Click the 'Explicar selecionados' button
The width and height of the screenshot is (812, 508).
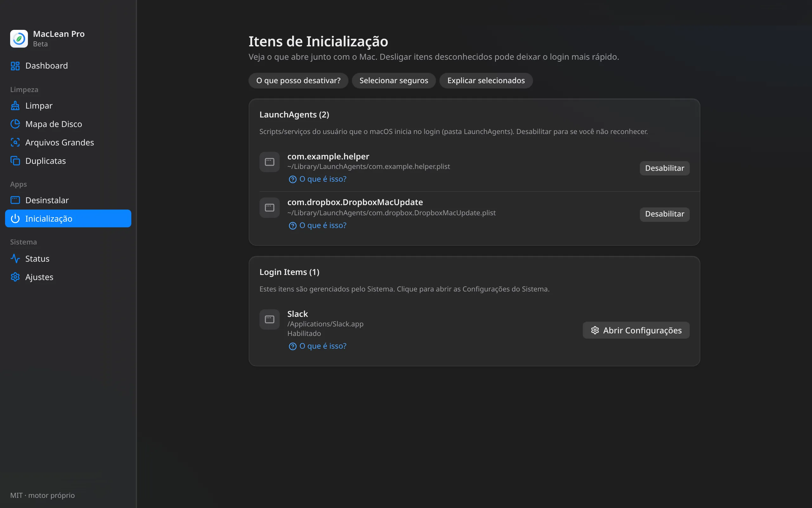pyautogui.click(x=486, y=81)
